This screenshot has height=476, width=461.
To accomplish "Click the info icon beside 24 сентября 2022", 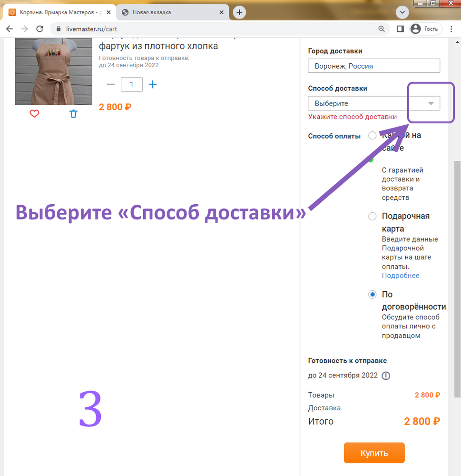I will click(386, 376).
